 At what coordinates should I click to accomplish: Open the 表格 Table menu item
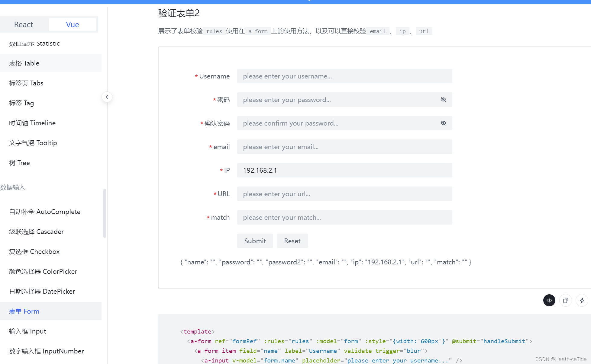[24, 63]
